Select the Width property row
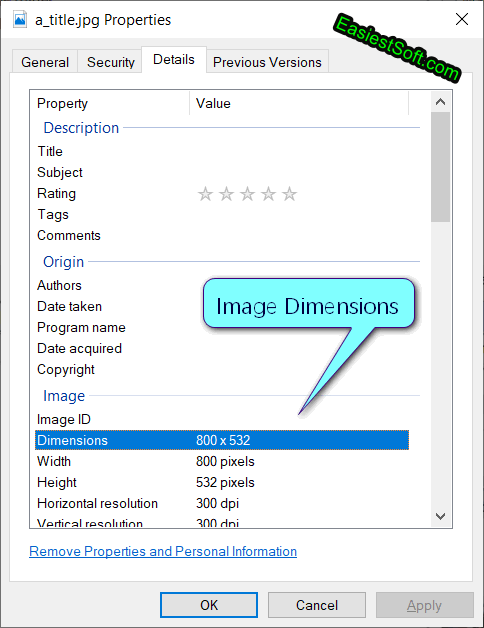This screenshot has height=628, width=484. pos(222,461)
